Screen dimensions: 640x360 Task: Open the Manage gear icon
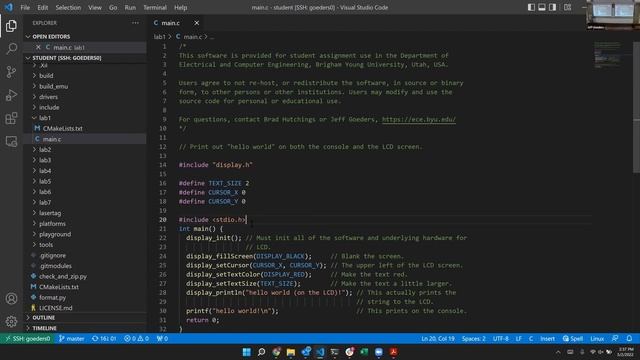[x=11, y=322]
